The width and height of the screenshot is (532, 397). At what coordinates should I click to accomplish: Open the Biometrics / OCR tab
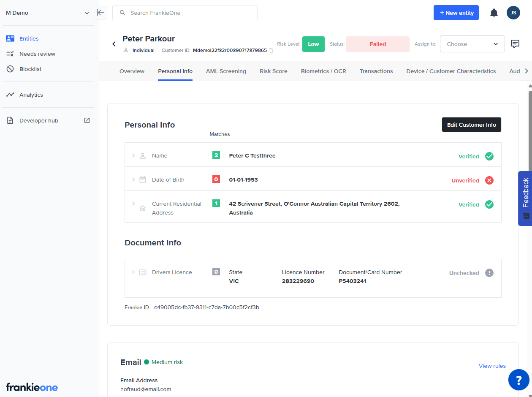(323, 71)
